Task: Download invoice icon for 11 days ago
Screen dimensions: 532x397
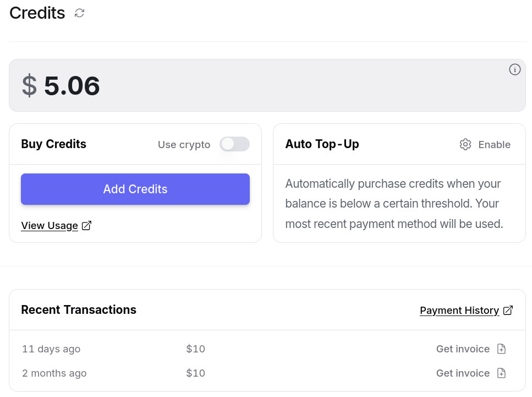Action: (501, 349)
